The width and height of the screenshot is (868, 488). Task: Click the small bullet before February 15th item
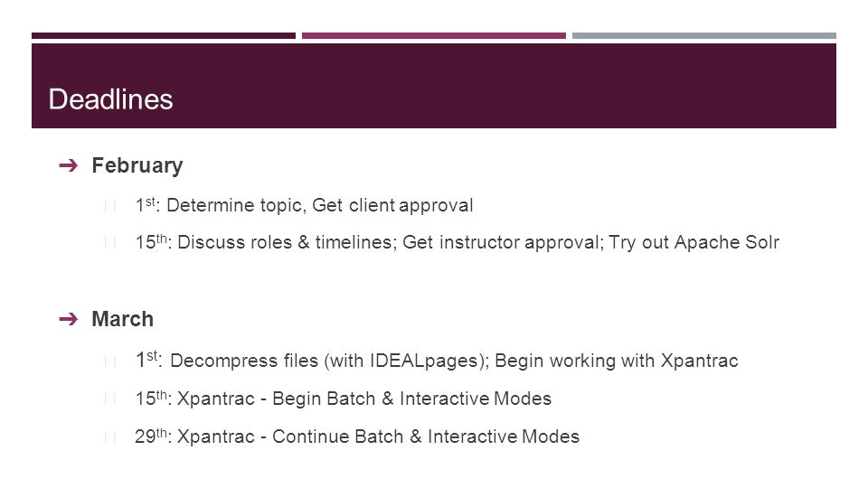coord(109,243)
